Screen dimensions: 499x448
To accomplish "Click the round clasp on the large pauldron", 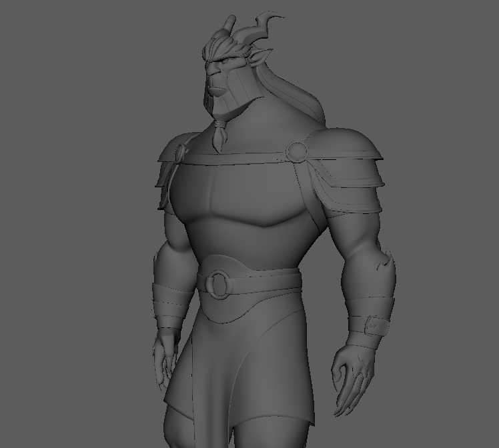I will pos(298,151).
